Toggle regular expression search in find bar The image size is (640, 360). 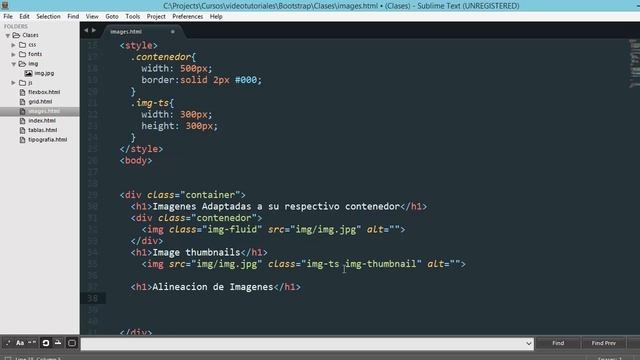pos(8,343)
